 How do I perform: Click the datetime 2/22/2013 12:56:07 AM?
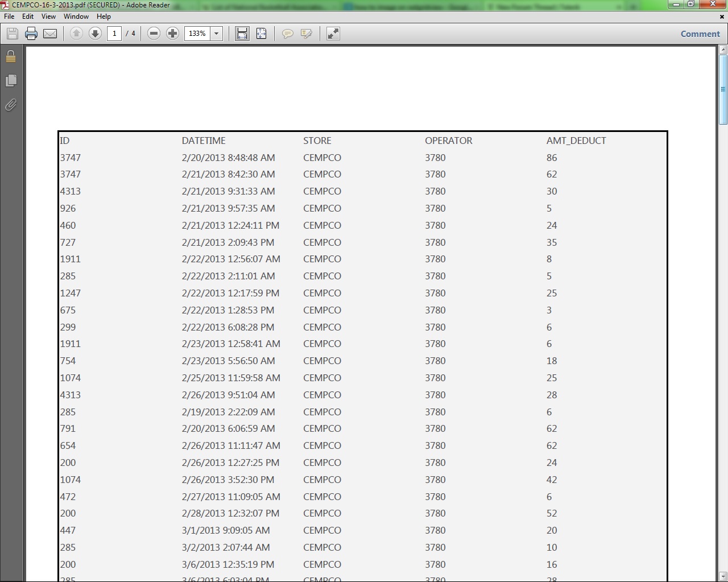pos(231,259)
